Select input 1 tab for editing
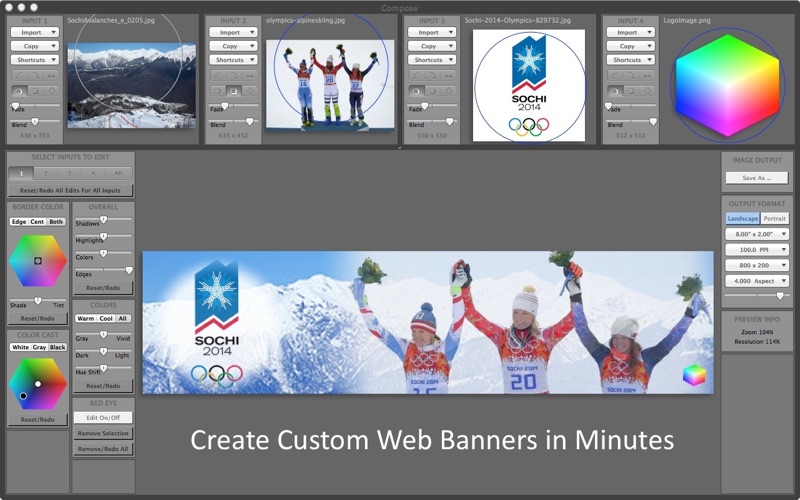This screenshot has width=800, height=500. click(x=21, y=173)
